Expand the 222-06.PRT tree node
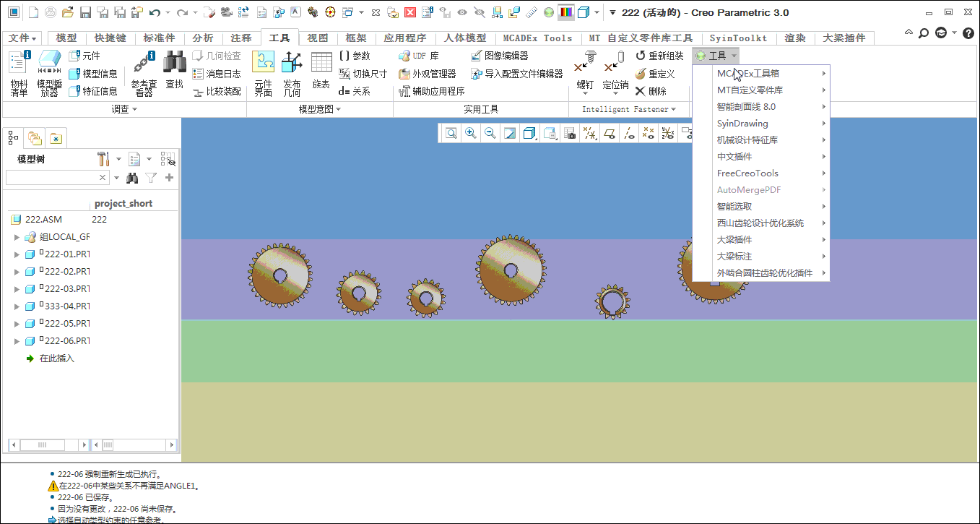Image resolution: width=980 pixels, height=524 pixels. pos(17,341)
